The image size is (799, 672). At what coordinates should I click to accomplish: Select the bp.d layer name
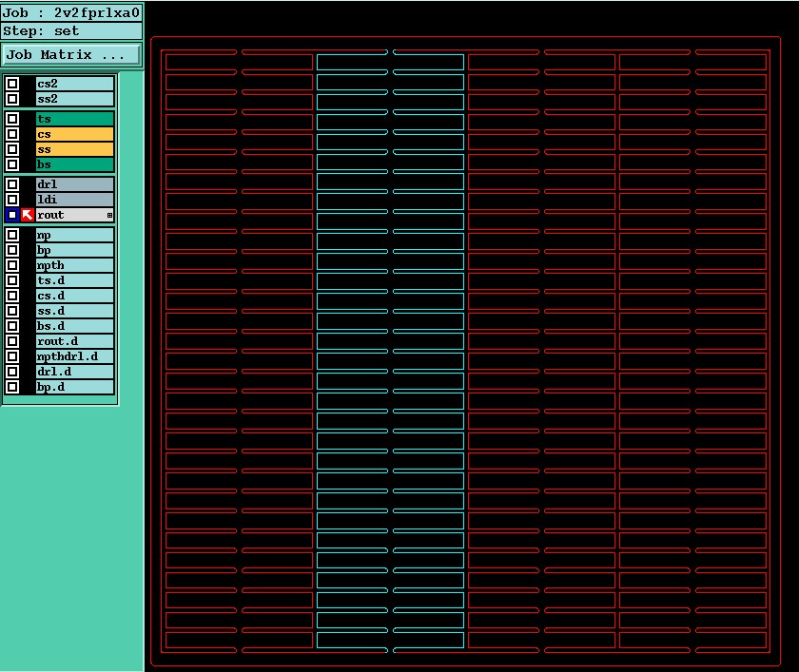tap(75, 387)
